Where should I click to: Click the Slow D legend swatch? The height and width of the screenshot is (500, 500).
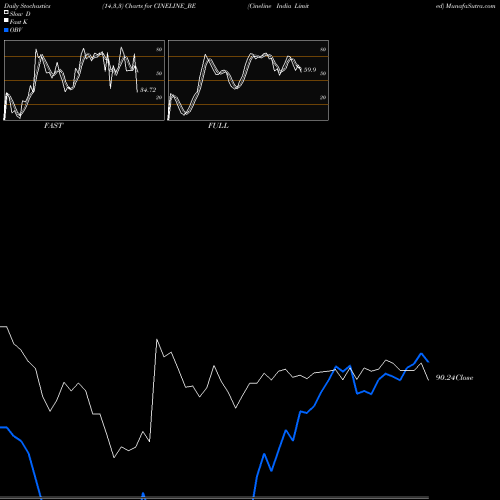(6, 13)
